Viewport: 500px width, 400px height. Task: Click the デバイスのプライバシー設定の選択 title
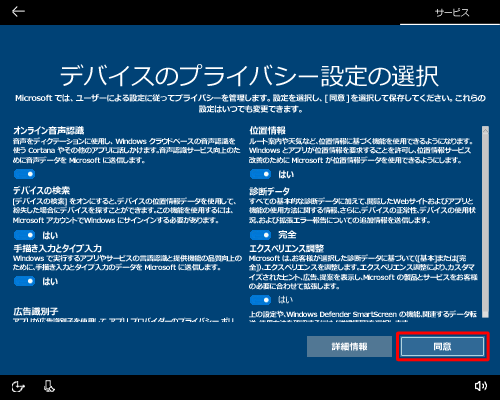coord(249,76)
